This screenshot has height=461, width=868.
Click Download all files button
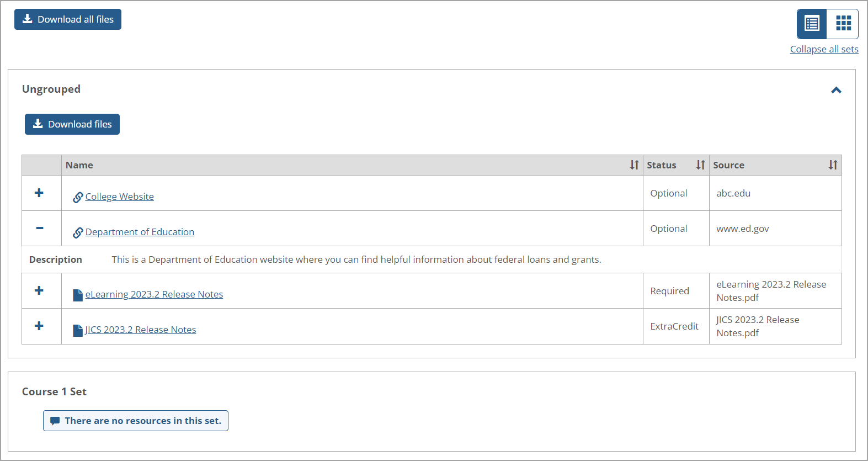[68, 19]
